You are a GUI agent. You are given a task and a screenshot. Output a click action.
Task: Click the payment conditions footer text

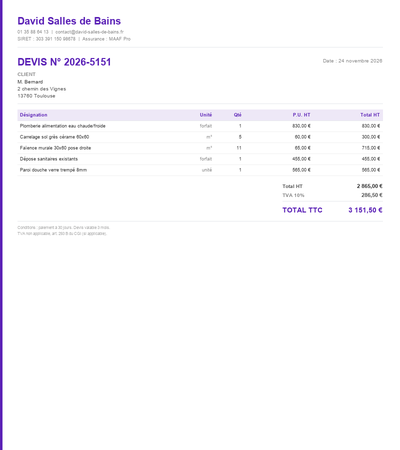point(63,228)
